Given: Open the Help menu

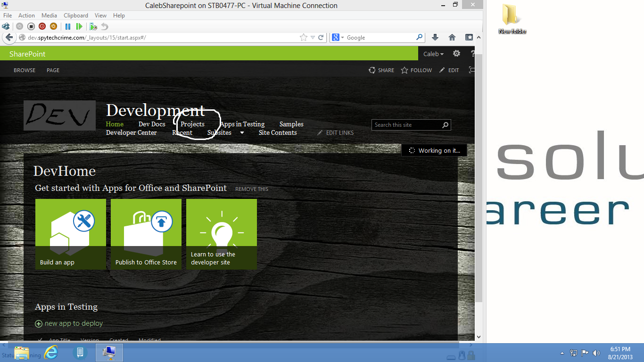Looking at the screenshot, I should [x=119, y=16].
